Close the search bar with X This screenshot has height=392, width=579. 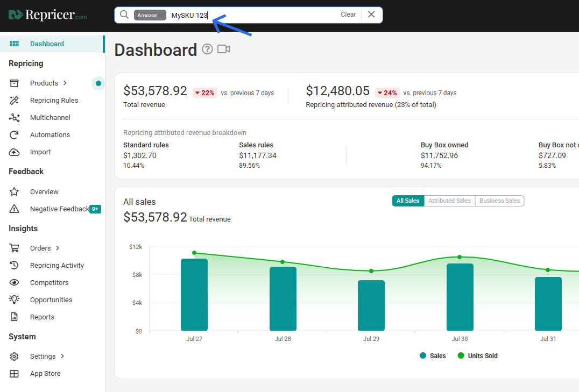(x=371, y=15)
